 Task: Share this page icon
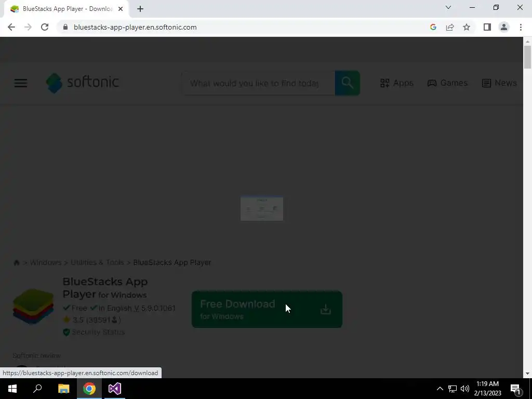pos(450,27)
